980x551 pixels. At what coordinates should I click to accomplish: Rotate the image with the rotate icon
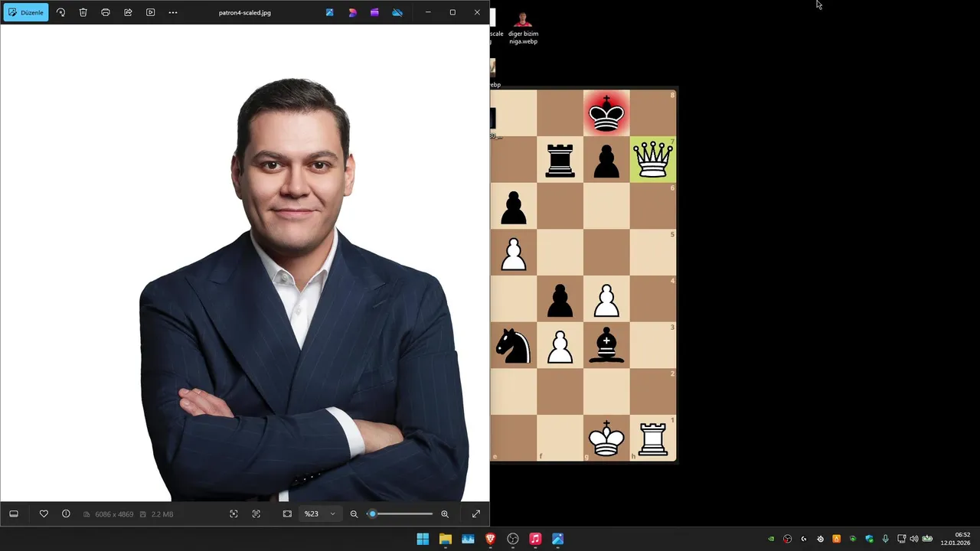coord(61,12)
